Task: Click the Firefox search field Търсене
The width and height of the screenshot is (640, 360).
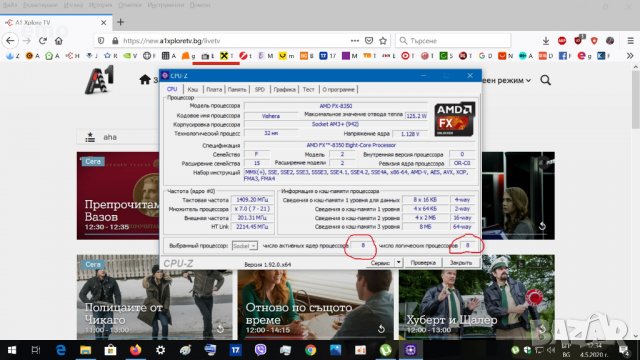Action: [x=453, y=41]
